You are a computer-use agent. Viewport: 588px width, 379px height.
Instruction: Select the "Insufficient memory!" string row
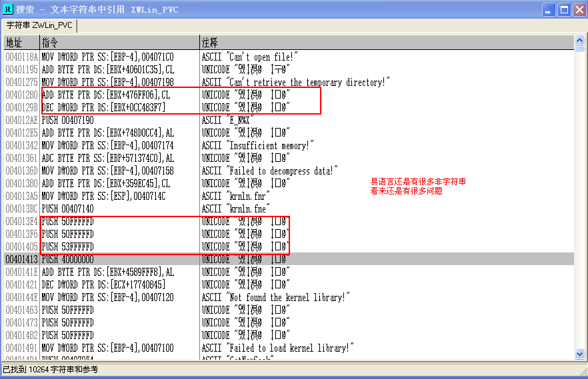pyautogui.click(x=261, y=145)
